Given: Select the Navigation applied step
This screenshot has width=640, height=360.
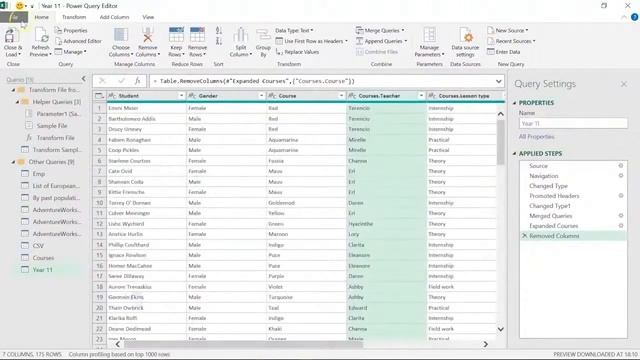Looking at the screenshot, I should pos(544,176).
